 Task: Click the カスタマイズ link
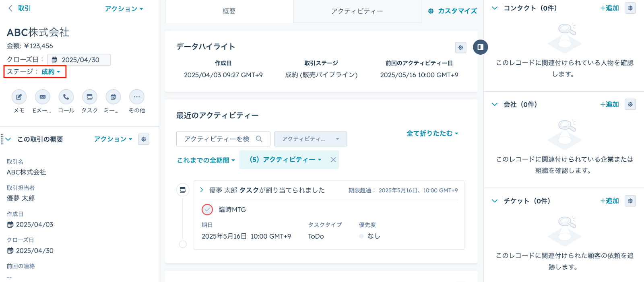point(452,11)
